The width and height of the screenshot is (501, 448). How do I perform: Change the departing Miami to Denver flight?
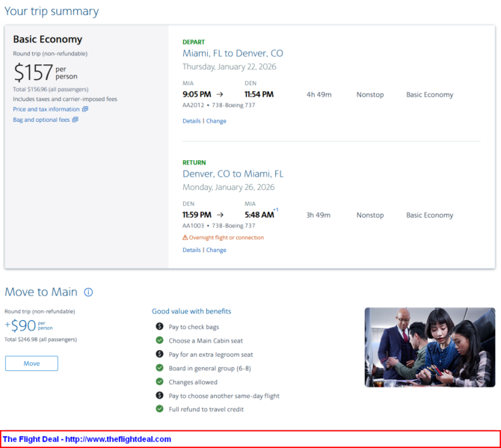[x=216, y=121]
